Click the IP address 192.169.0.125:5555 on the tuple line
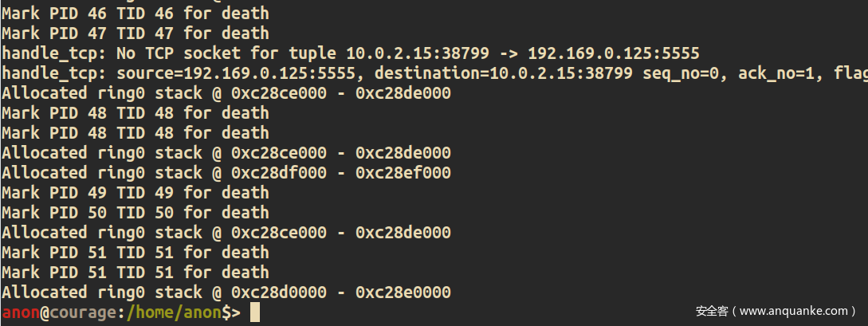The width and height of the screenshot is (868, 326). click(614, 53)
